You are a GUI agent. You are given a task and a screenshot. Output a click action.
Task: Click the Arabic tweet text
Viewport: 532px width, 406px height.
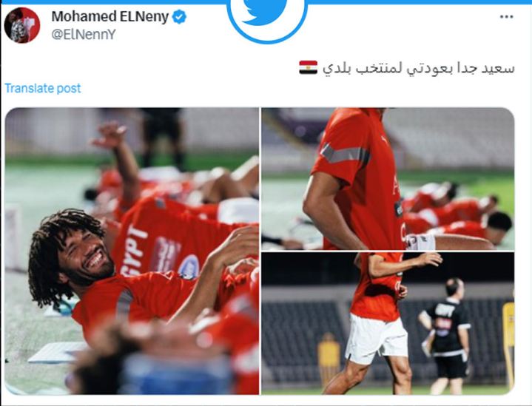tap(418, 68)
